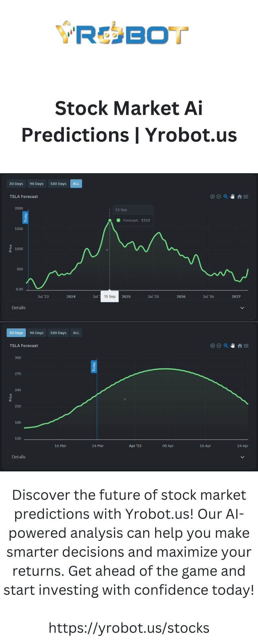Selection zoom magnifier on lower chart

click(226, 346)
